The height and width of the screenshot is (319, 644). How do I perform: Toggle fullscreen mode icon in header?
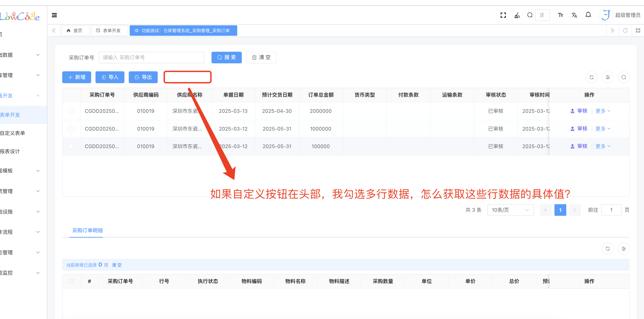(503, 15)
